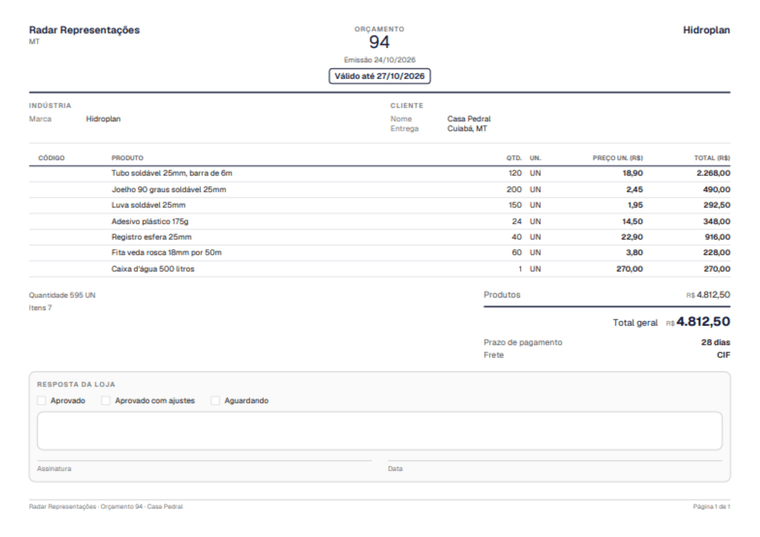This screenshot has height=537, width=760.
Task: Click the PREÇO UN. (R$) column header
Action: pyautogui.click(x=618, y=158)
